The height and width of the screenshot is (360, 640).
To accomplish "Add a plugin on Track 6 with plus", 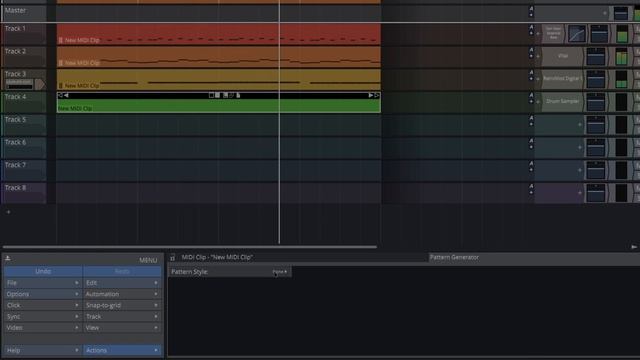I will pyautogui.click(x=580, y=147).
